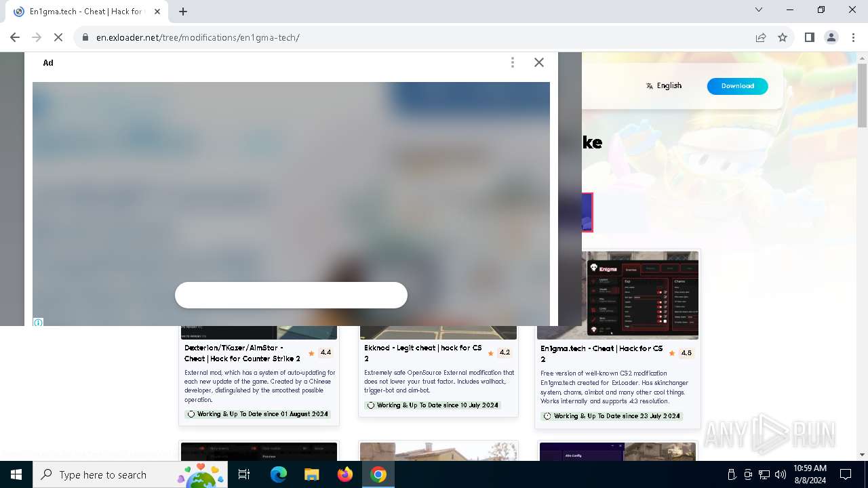Open a new tab with the plus

183,12
